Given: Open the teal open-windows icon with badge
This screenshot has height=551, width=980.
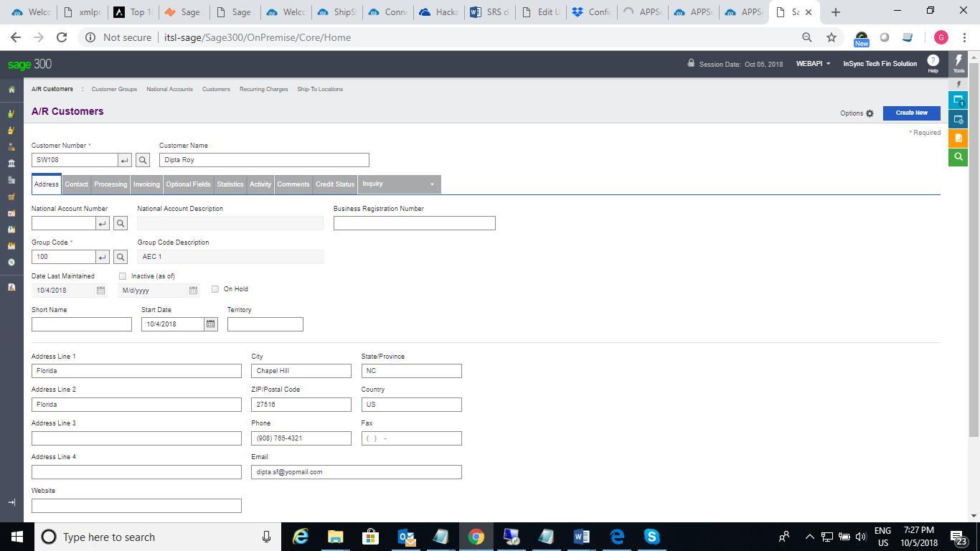Looking at the screenshot, I should tap(958, 101).
